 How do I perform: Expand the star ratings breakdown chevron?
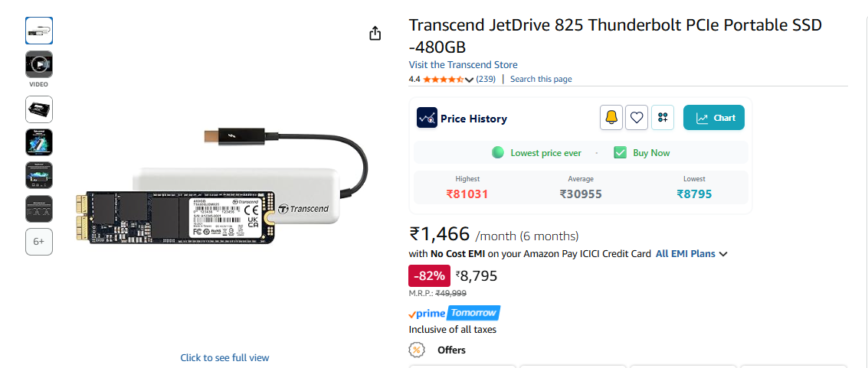(470, 80)
